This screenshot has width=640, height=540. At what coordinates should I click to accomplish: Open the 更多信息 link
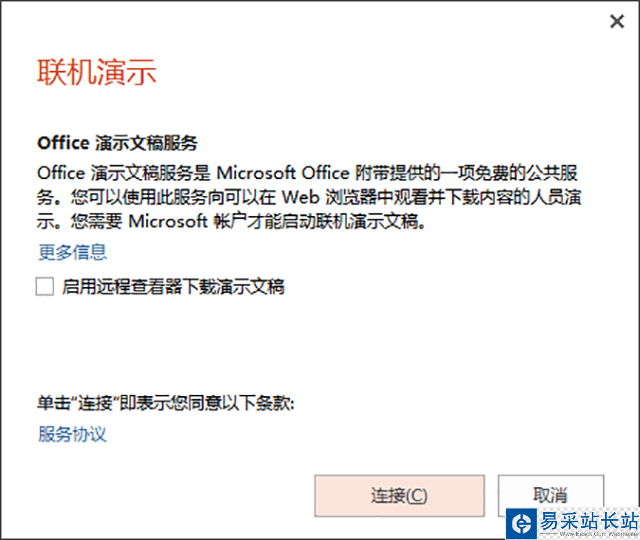[x=72, y=252]
